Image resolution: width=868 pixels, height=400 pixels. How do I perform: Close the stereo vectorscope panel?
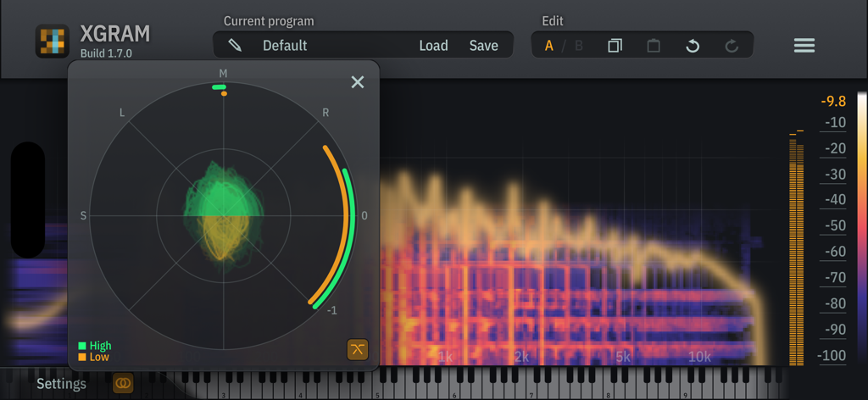tap(358, 82)
